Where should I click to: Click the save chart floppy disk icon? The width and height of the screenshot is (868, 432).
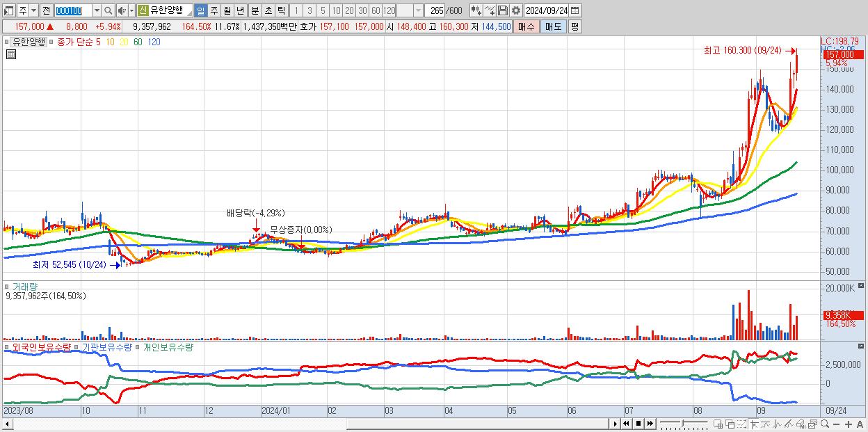[x=502, y=10]
